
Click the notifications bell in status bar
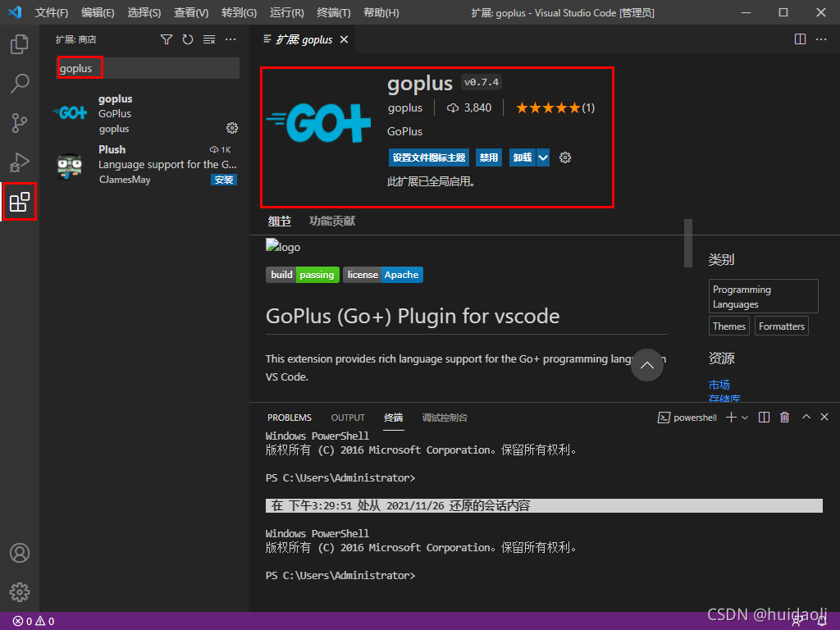[x=822, y=622]
